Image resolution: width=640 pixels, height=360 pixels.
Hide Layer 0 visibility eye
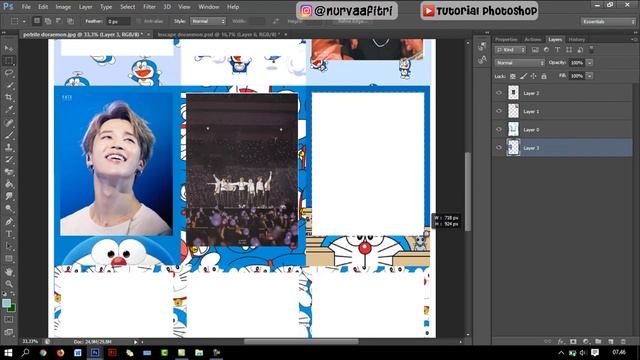pos(499,129)
